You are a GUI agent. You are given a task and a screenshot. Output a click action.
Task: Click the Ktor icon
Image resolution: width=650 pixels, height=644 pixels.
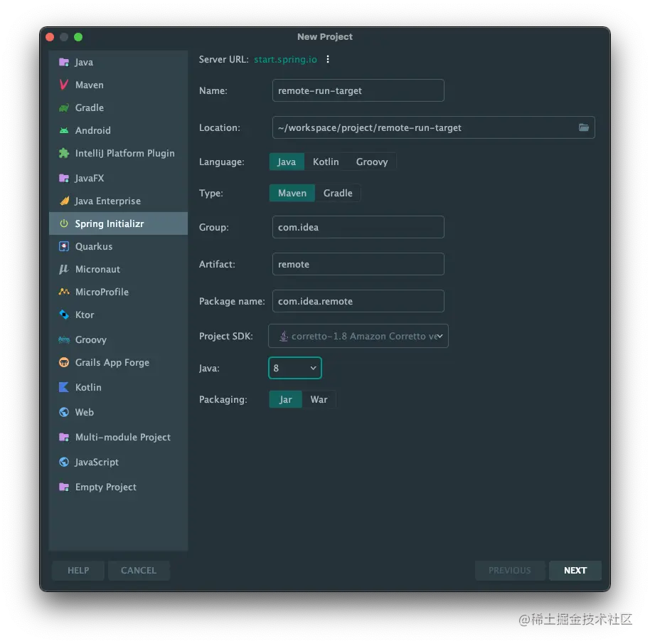[x=64, y=315]
